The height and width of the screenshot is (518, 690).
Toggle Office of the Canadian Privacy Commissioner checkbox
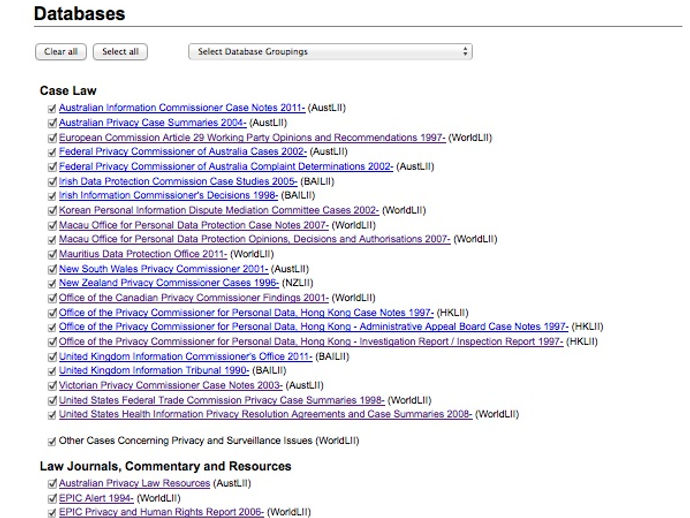pos(52,298)
